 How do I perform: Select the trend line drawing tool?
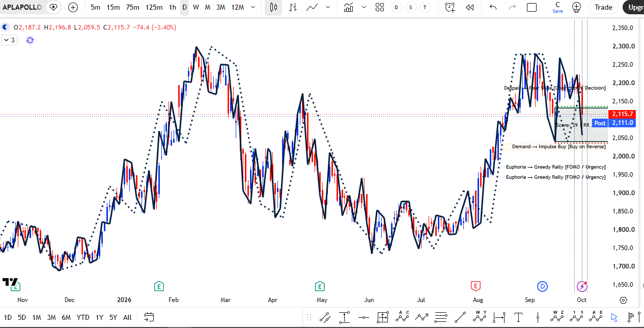[x=460, y=317]
